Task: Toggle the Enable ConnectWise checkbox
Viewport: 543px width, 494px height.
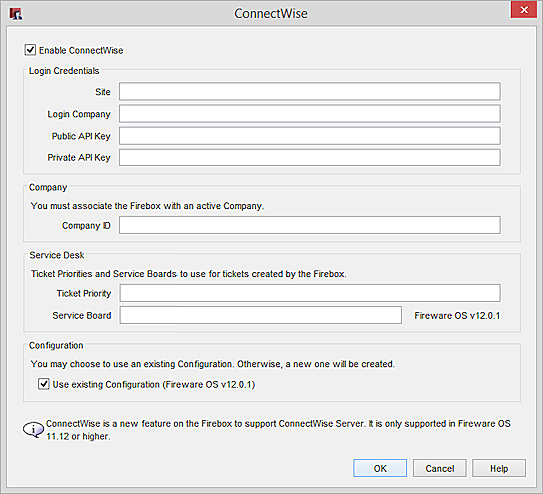Action: [x=30, y=50]
